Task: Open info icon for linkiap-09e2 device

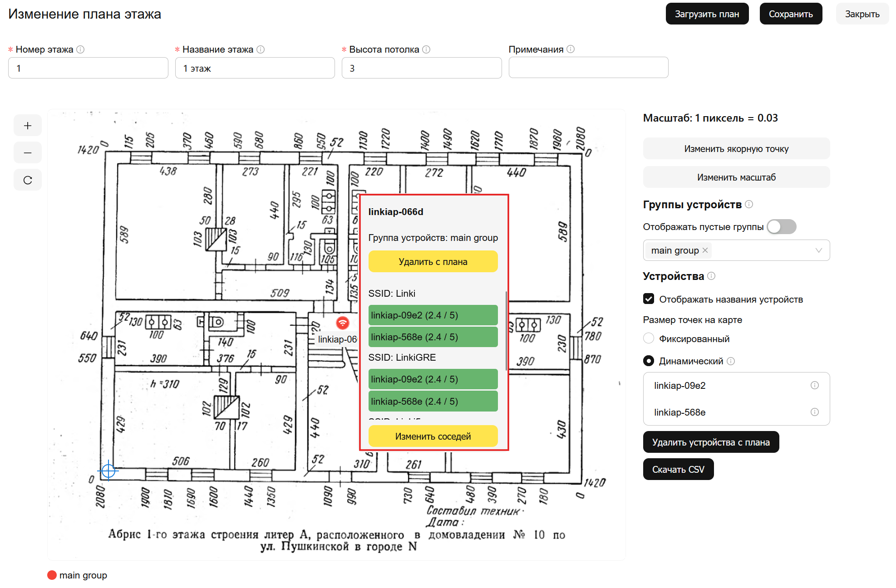Action: point(815,385)
